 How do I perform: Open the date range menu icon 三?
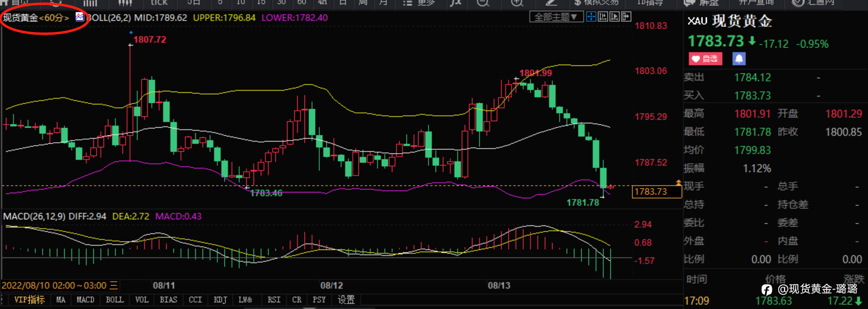(114, 286)
